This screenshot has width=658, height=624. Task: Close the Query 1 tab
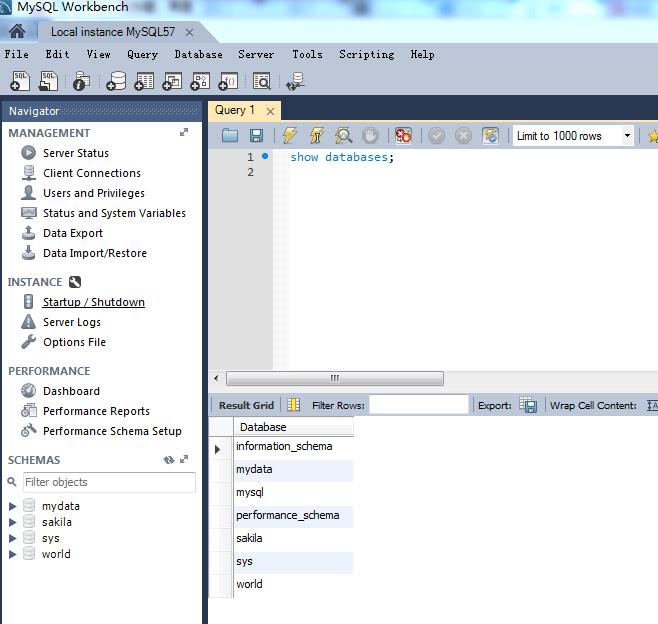pyautogui.click(x=271, y=111)
